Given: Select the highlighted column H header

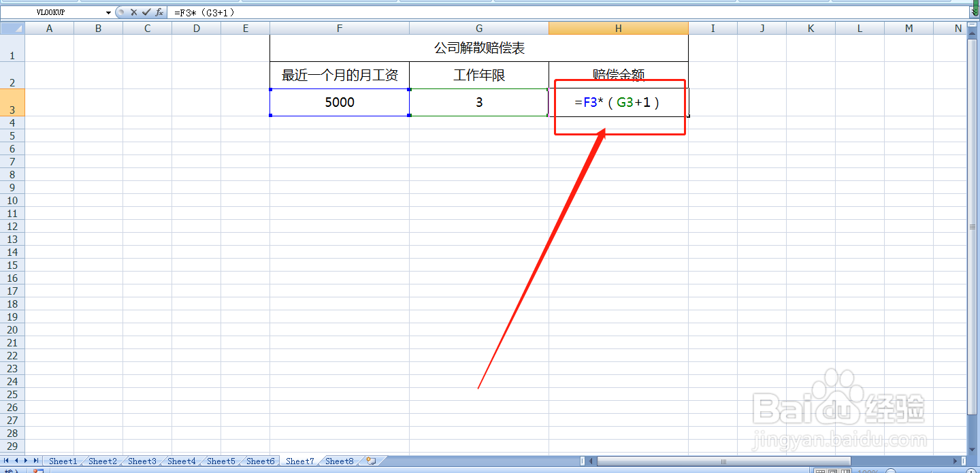Looking at the screenshot, I should point(619,28).
